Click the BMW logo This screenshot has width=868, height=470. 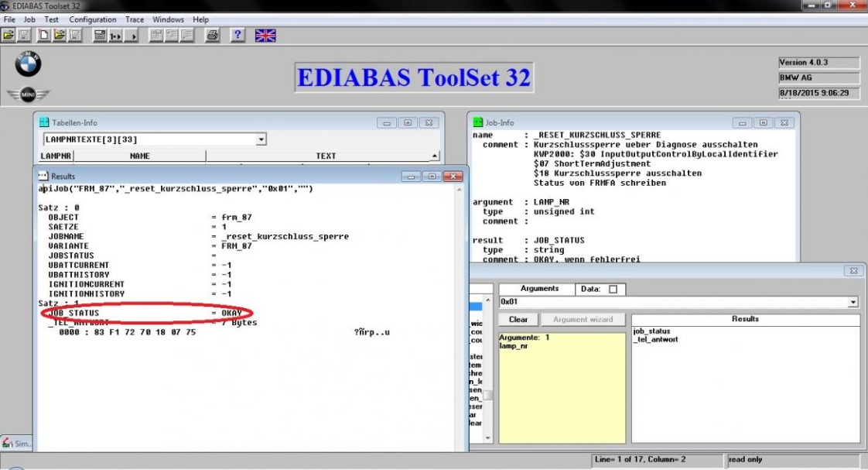(x=29, y=65)
